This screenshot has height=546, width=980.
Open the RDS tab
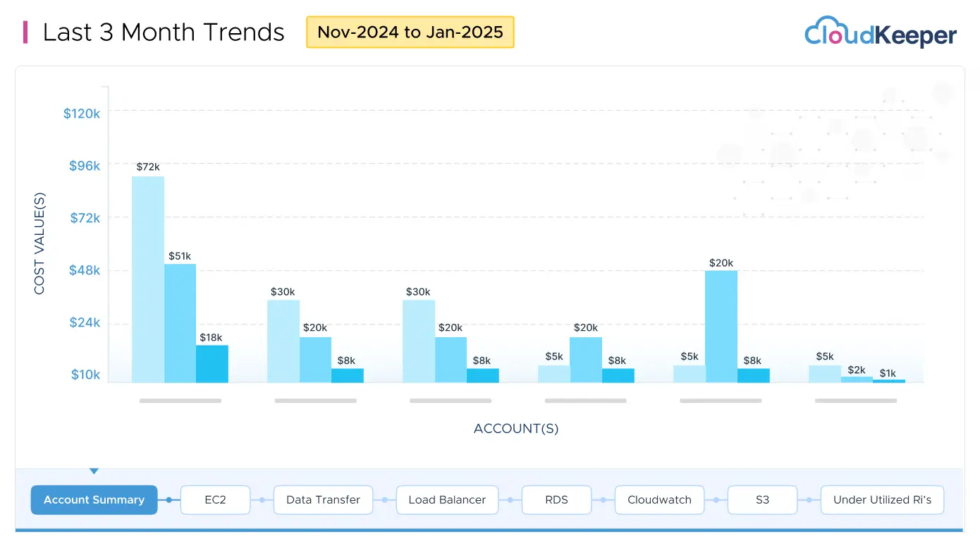coord(556,499)
